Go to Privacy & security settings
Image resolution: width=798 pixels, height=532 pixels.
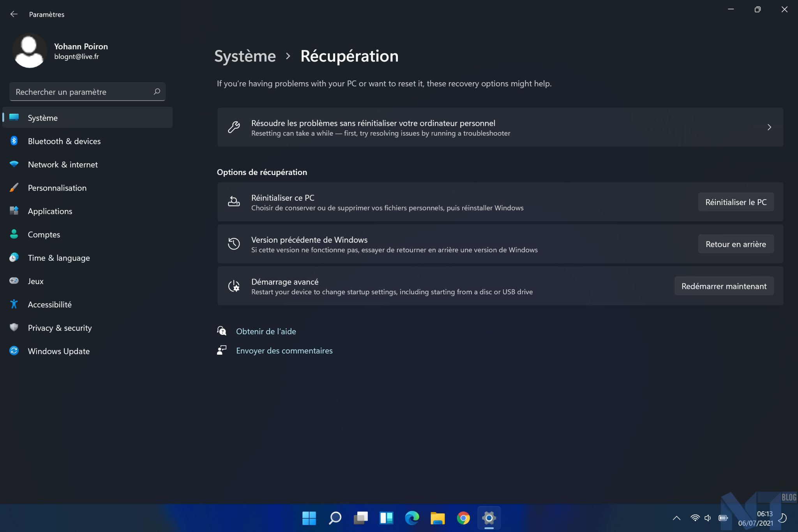coord(60,328)
